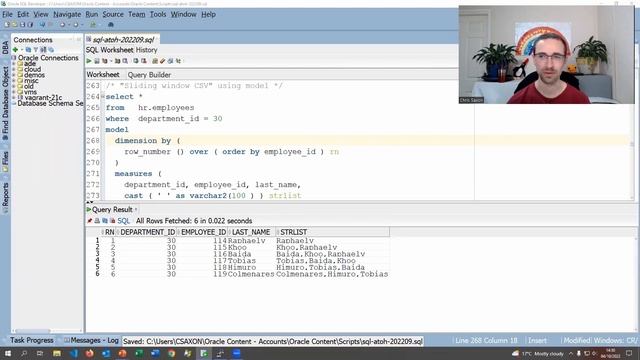Click the Open folder icon in the main toolbar
Viewport: 640px width, 360px height.
coord(15,25)
